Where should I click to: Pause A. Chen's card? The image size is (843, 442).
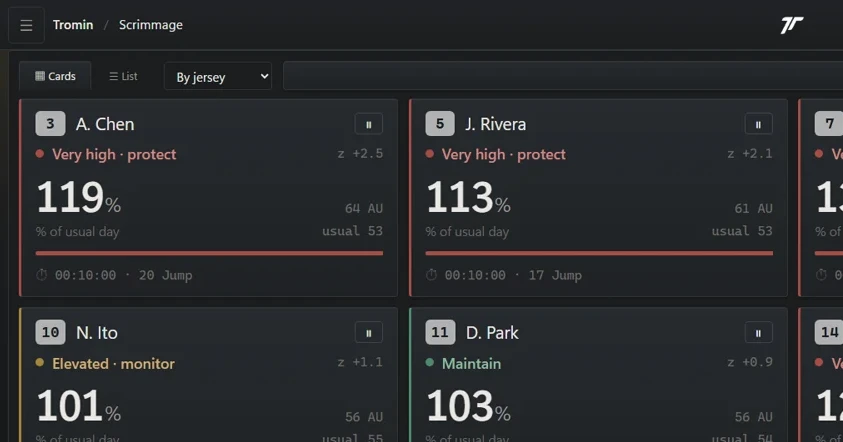(x=369, y=124)
